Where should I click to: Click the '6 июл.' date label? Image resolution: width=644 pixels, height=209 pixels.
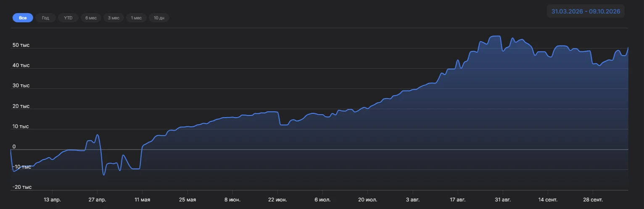pyautogui.click(x=322, y=199)
